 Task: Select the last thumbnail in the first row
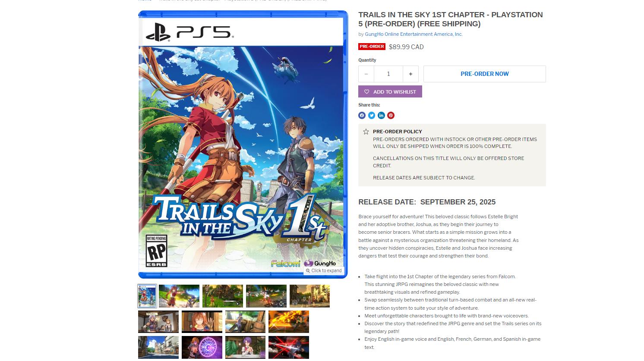[x=310, y=296]
